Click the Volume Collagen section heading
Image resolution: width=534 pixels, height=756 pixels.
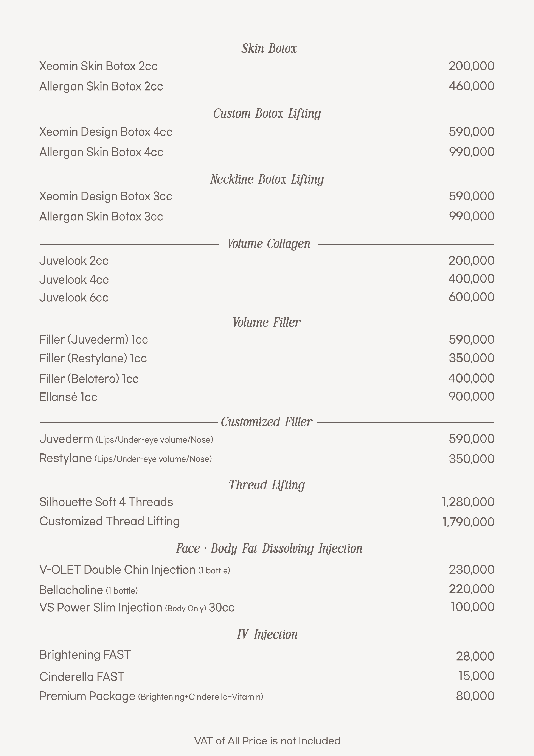click(269, 244)
